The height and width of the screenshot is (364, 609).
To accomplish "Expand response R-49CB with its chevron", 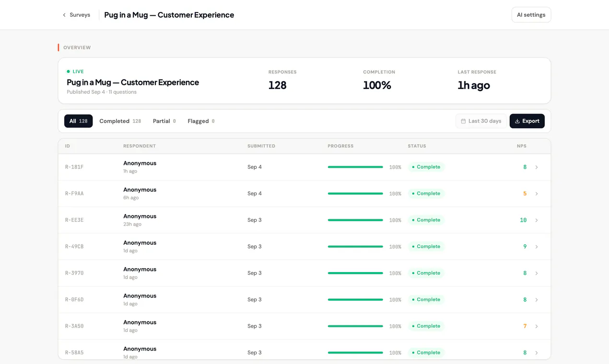I will tap(537, 247).
